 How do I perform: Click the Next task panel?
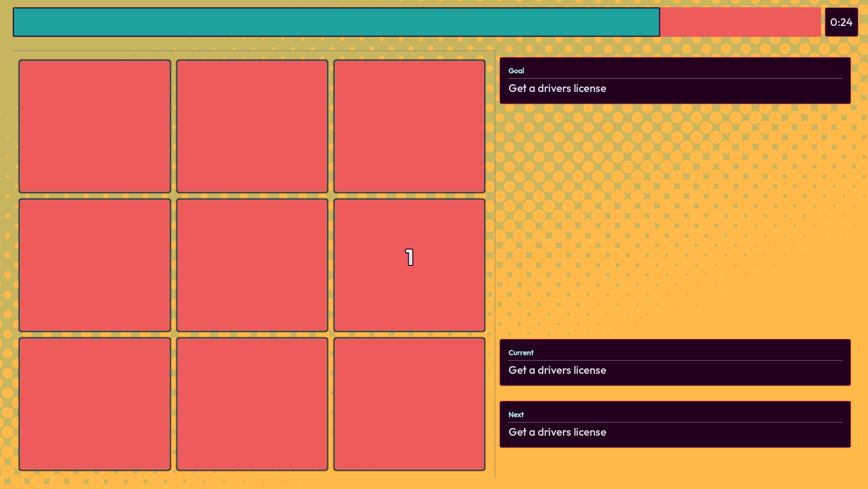tap(675, 424)
